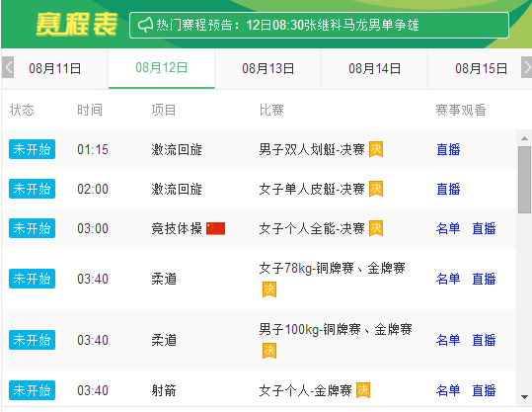Click the 项目 column header

(x=164, y=110)
